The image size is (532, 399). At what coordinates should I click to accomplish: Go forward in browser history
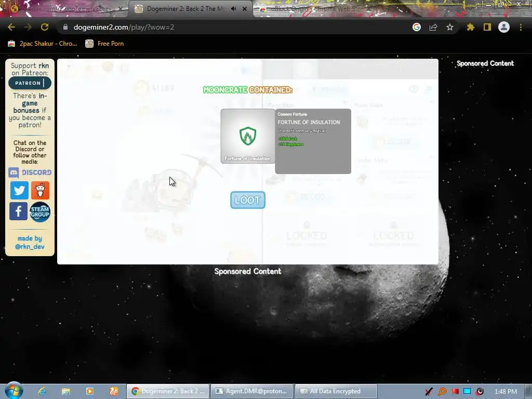[x=28, y=27]
